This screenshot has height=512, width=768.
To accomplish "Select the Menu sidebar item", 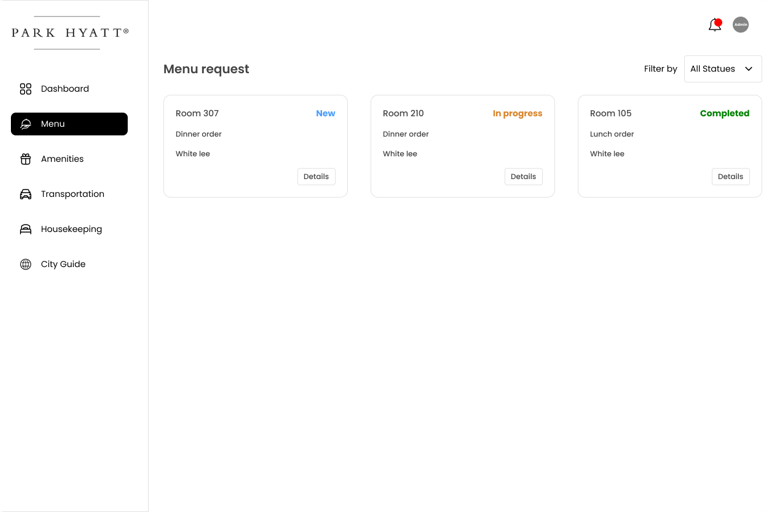I will coord(69,124).
